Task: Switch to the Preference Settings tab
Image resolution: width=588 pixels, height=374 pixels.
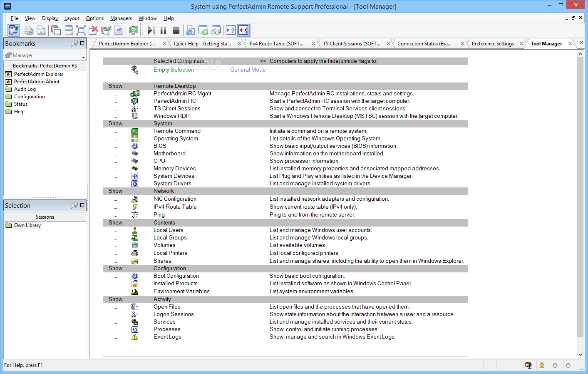Action: [x=493, y=44]
